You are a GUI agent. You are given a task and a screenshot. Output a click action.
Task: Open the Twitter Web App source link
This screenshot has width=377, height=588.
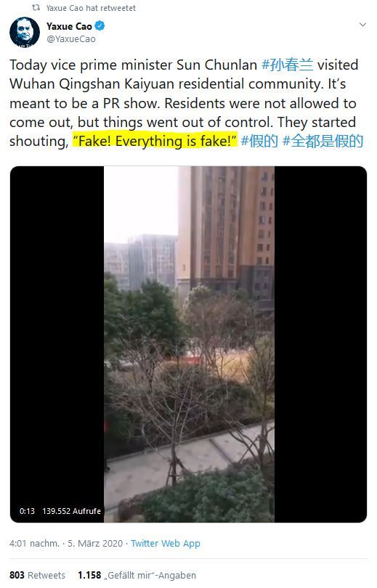[x=166, y=544]
